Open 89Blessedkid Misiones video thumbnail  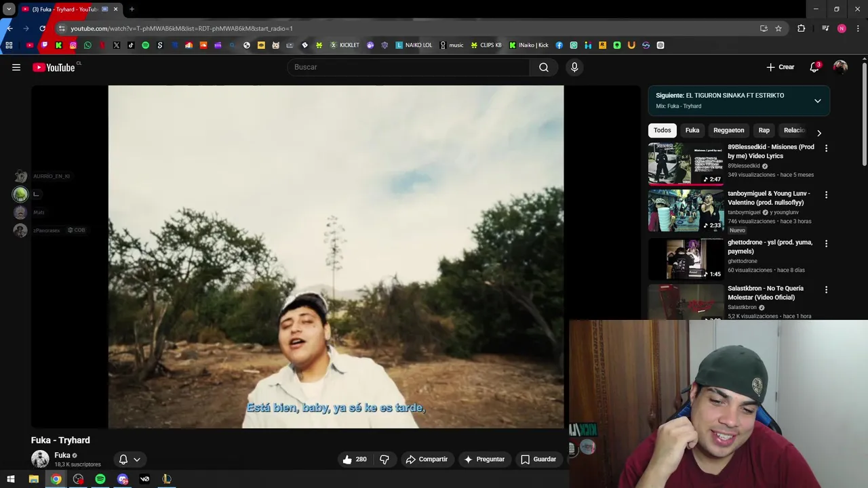tap(686, 163)
